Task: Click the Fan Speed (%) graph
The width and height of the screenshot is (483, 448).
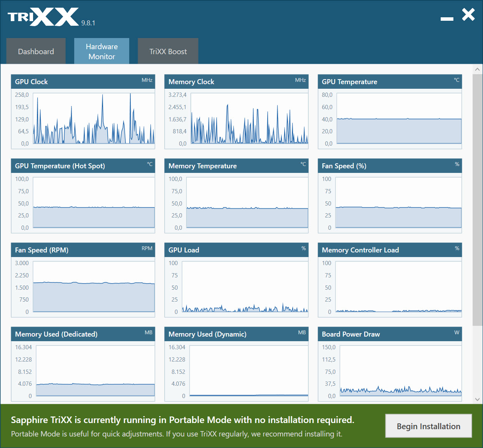Action: (399, 202)
